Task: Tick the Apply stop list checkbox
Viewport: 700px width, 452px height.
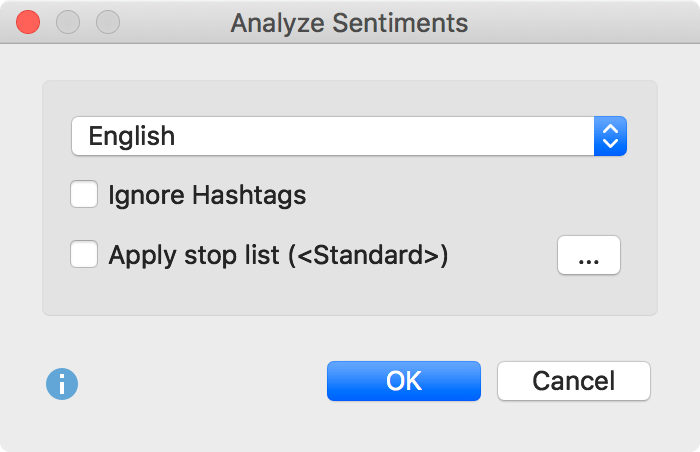Action: tap(84, 255)
